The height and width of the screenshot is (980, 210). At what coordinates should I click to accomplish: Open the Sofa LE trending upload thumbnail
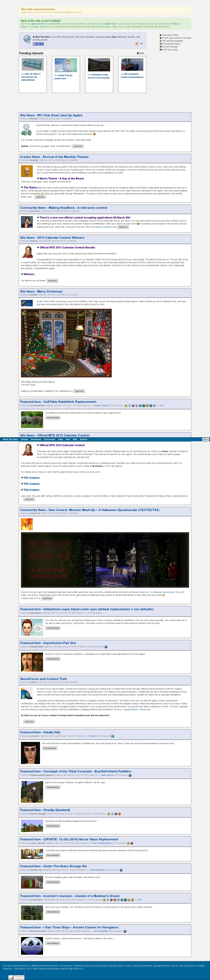33,65
